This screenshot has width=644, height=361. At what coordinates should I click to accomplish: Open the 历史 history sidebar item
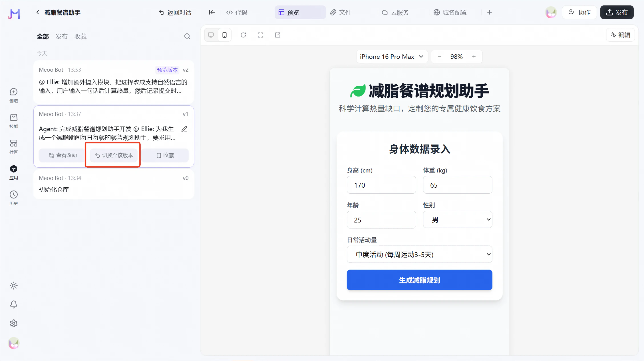pos(14,198)
